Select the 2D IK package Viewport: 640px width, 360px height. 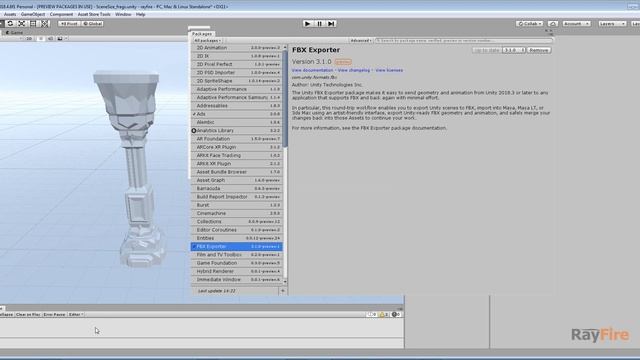236,56
